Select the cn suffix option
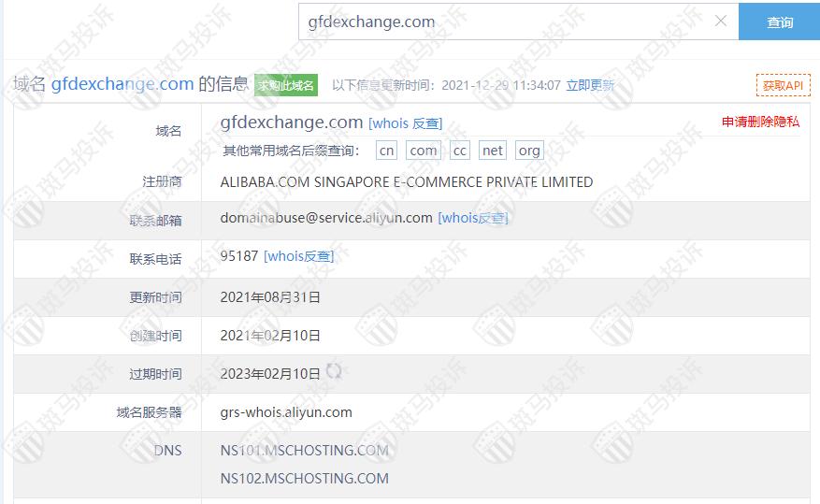Screen dimensions: 820x504 pos(386,151)
